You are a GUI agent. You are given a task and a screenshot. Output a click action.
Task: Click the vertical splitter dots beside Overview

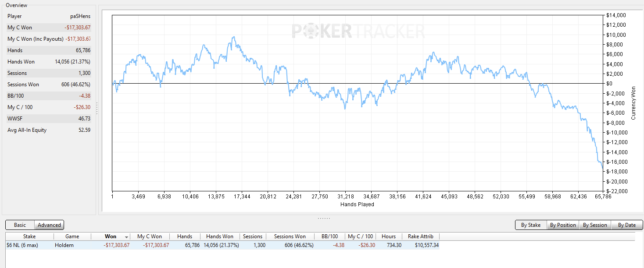pos(97,109)
